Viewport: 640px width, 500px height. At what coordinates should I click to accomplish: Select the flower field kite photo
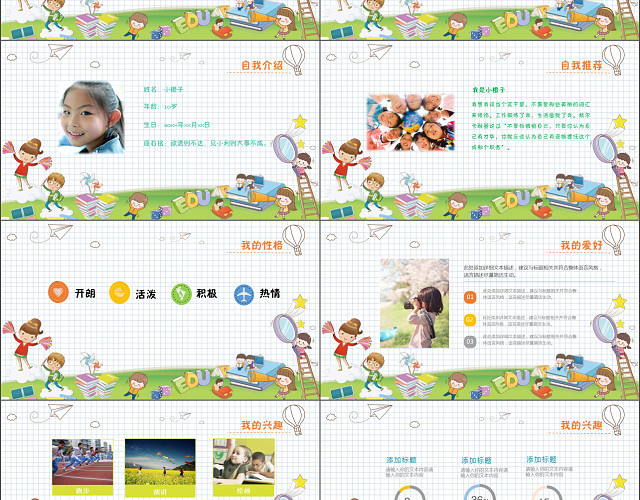[160, 462]
